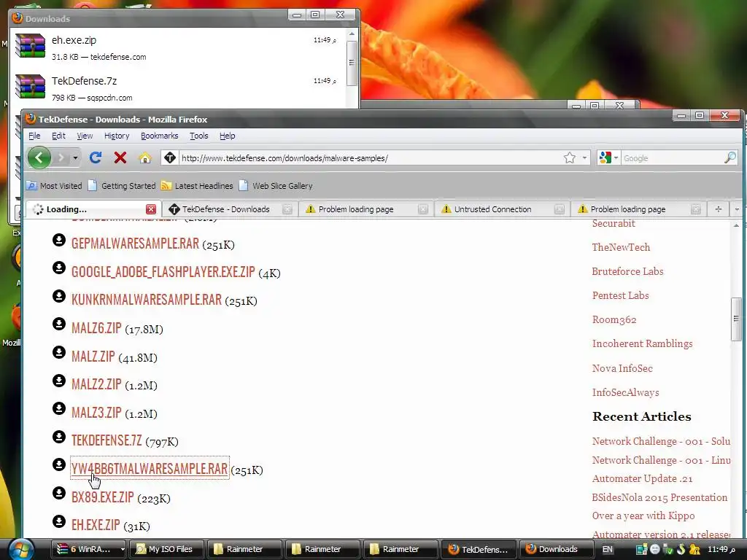Switch to My ISO Files taskbar button
The width and height of the screenshot is (747, 560).
(167, 549)
